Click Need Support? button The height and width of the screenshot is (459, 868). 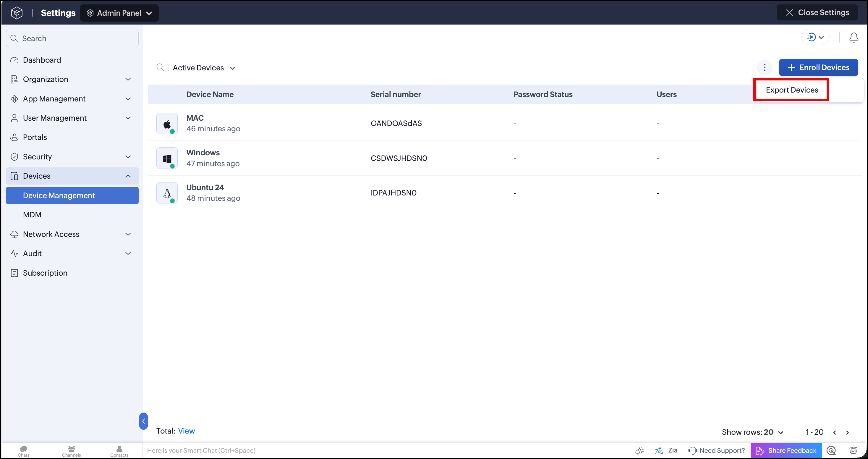(x=717, y=451)
